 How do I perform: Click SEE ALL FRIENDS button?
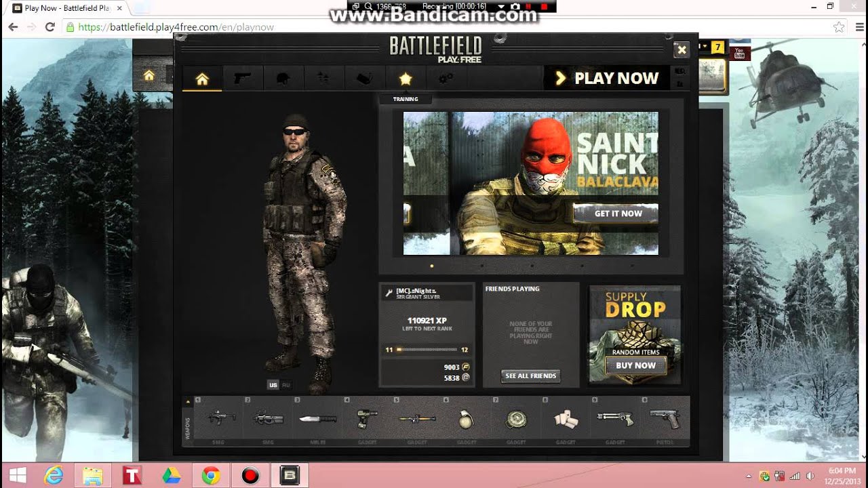pos(530,375)
